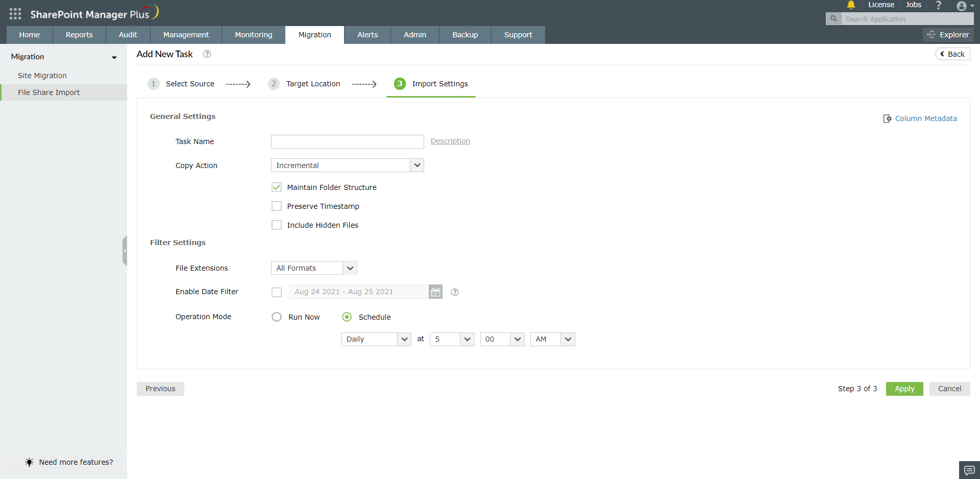Open the apps grid launcher icon

15,14
